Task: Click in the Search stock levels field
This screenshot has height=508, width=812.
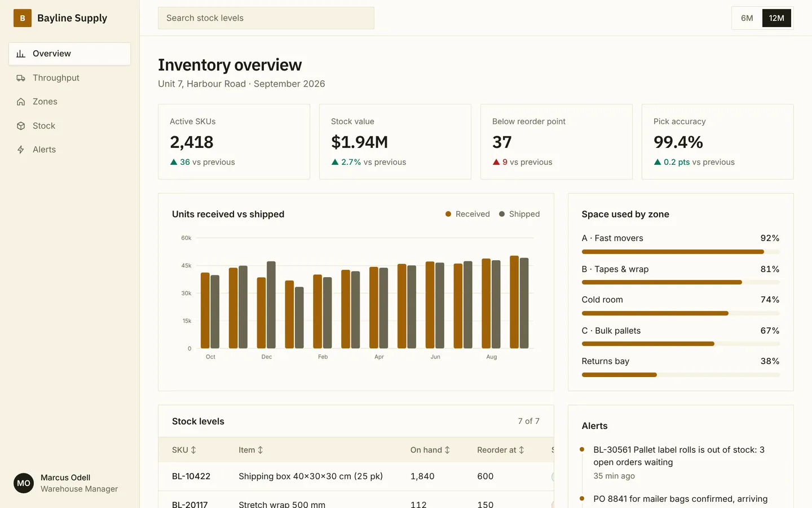Action: [x=266, y=18]
